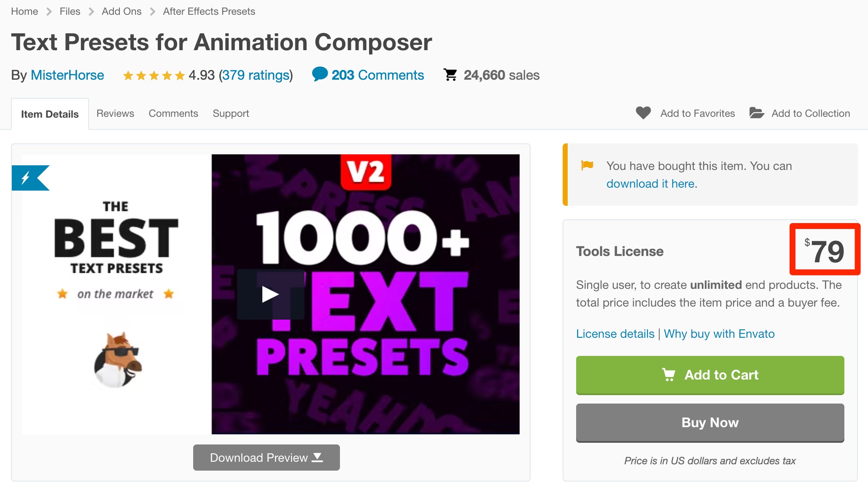
Task: Switch to the Comments tab
Action: pos(173,113)
